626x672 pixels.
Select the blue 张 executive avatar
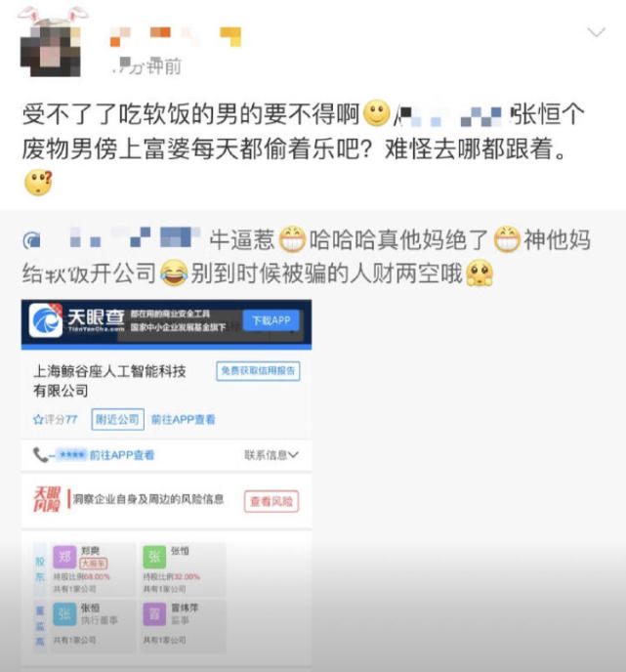point(64,613)
